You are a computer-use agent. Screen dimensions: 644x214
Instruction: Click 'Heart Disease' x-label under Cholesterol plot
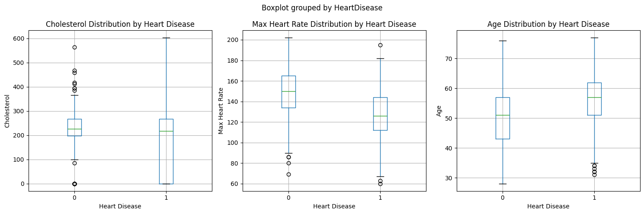[x=120, y=206]
